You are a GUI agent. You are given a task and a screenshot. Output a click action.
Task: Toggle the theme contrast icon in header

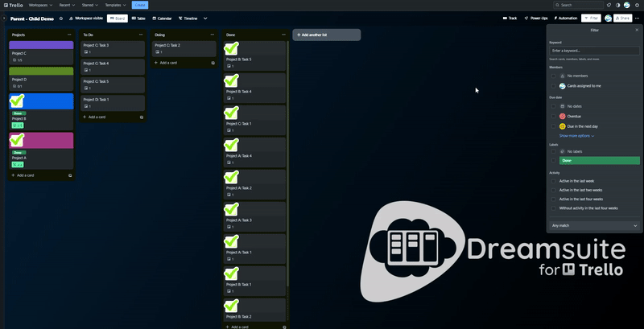pos(617,6)
